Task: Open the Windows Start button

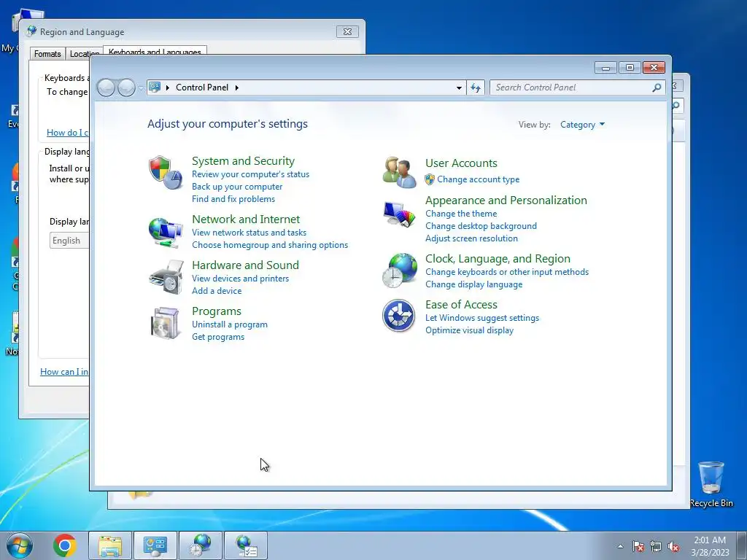Action: coord(19,545)
